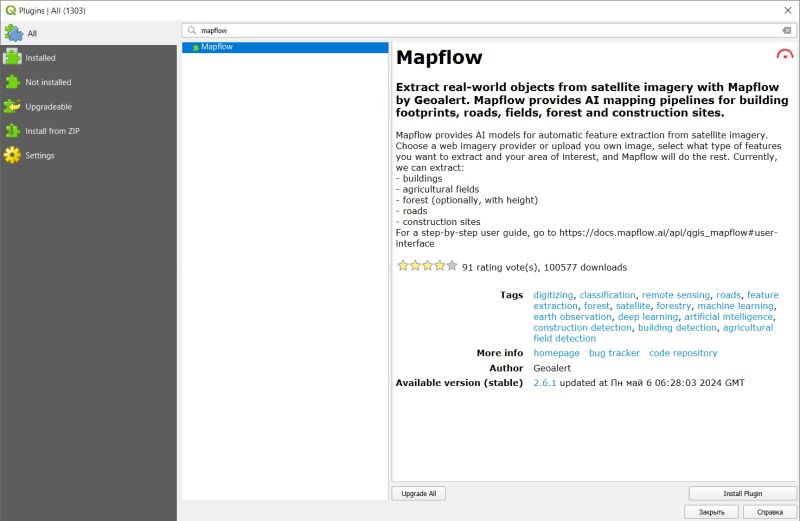Click the Geoalert author text

(552, 368)
